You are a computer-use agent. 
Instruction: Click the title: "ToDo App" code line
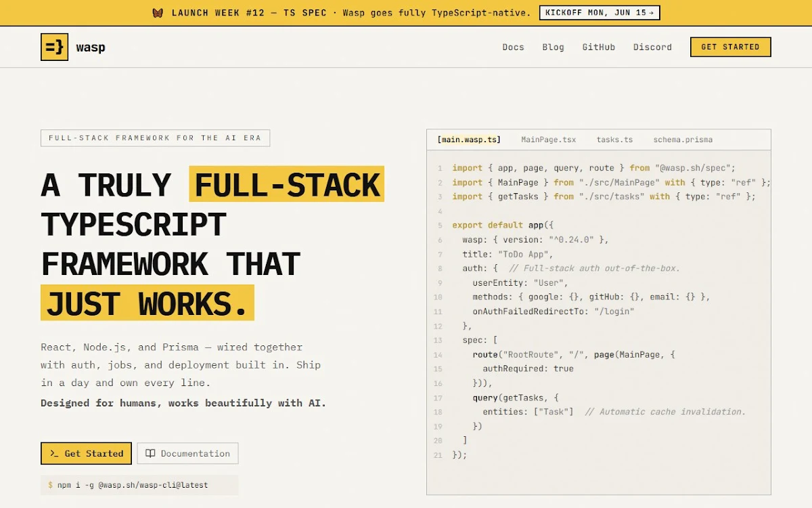coord(507,254)
